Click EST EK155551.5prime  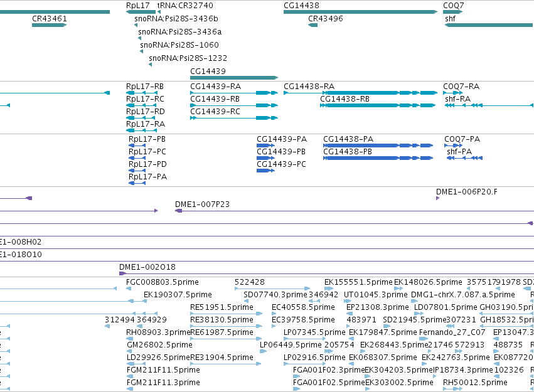tap(358, 282)
